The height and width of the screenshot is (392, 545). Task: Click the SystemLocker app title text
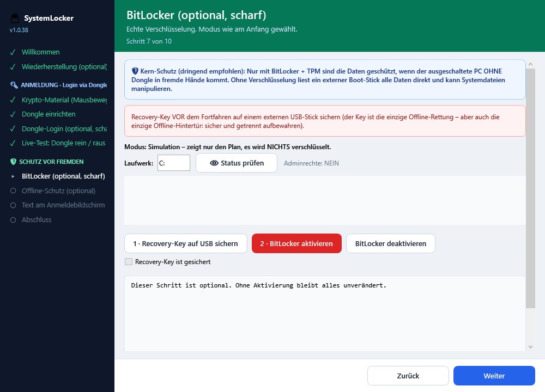(49, 18)
